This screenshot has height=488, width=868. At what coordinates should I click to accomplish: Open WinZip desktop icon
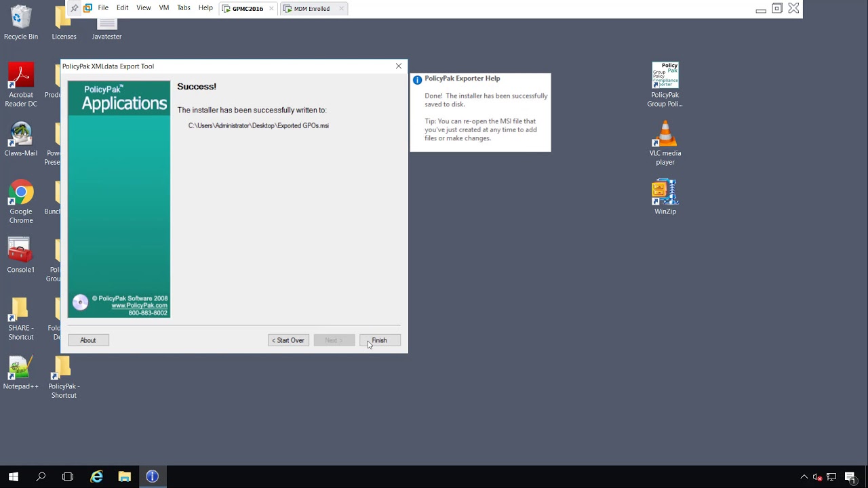(665, 197)
